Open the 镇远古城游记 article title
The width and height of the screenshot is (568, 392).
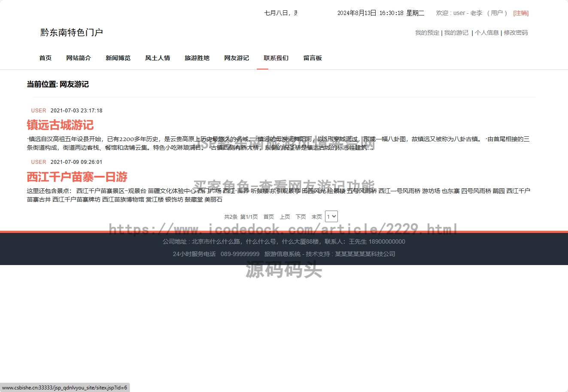coord(60,125)
